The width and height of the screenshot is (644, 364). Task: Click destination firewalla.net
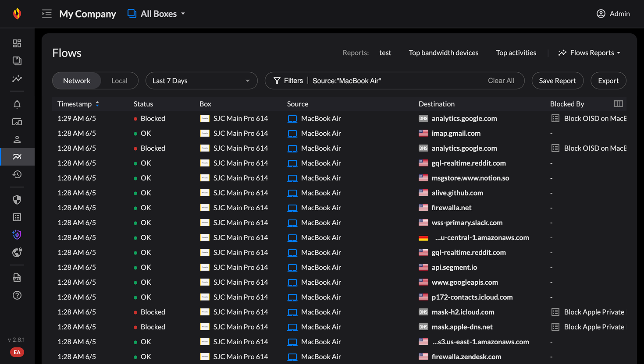click(x=452, y=208)
